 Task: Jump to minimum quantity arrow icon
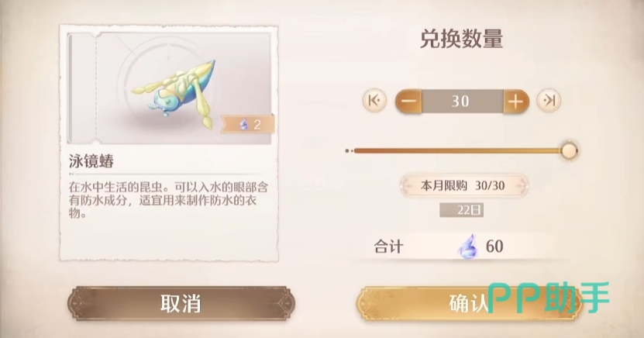pos(374,101)
